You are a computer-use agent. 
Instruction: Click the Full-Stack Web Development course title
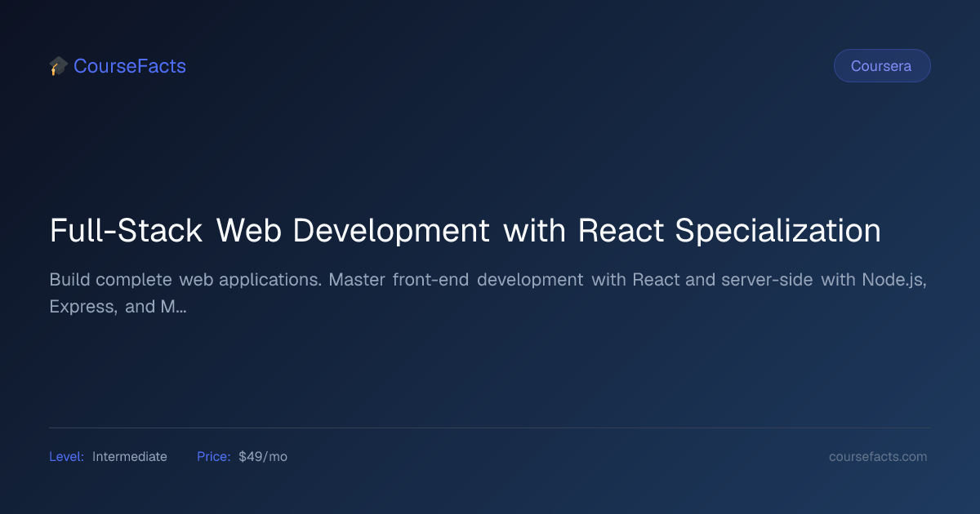[x=465, y=231]
